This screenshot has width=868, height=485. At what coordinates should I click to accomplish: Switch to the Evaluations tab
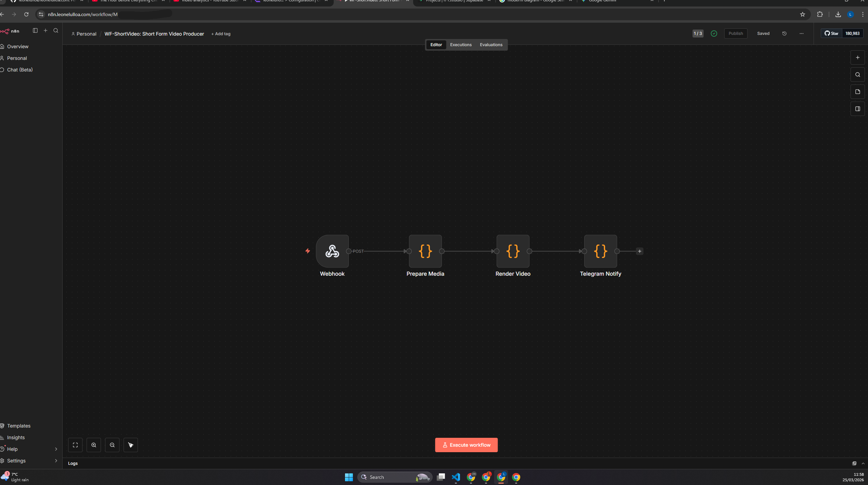click(x=491, y=44)
